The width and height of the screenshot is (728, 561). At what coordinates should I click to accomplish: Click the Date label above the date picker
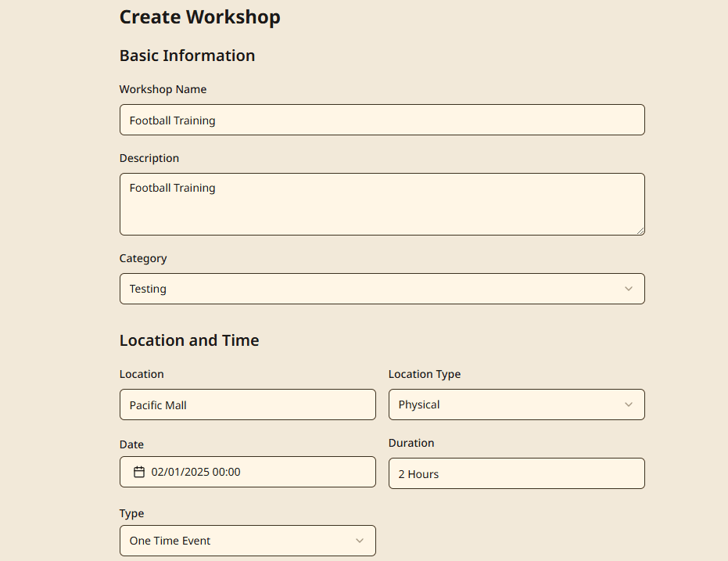[x=131, y=444]
